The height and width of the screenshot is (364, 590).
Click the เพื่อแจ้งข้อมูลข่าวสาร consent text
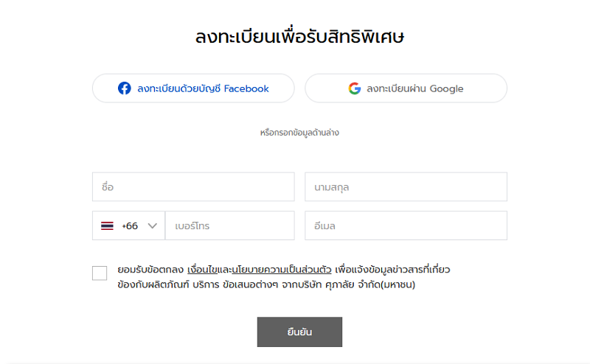(392, 270)
